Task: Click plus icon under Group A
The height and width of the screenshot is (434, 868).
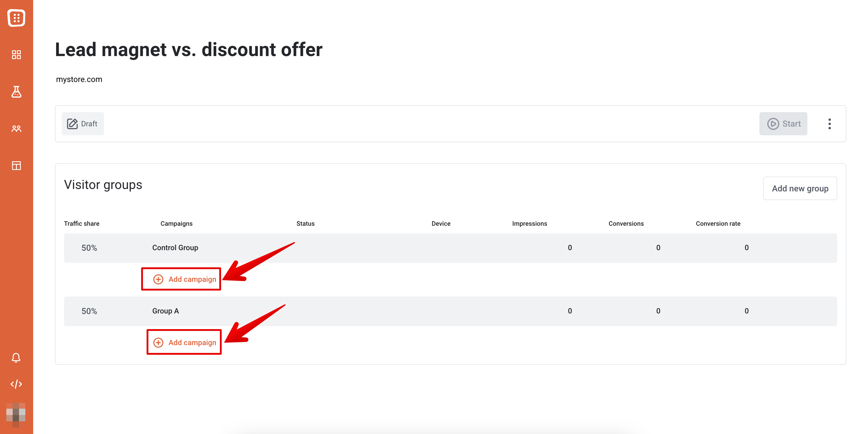Action: 158,343
